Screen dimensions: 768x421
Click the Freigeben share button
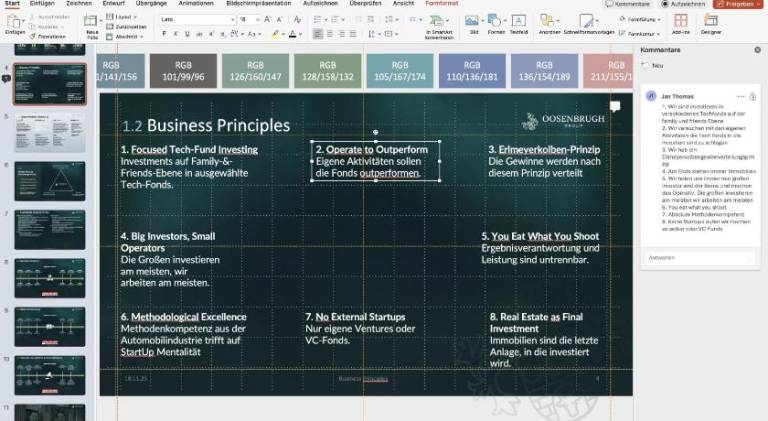pos(736,4)
